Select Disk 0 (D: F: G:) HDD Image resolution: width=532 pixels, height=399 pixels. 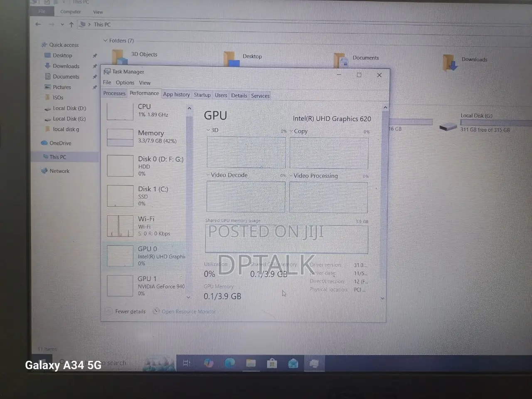pyautogui.click(x=144, y=166)
